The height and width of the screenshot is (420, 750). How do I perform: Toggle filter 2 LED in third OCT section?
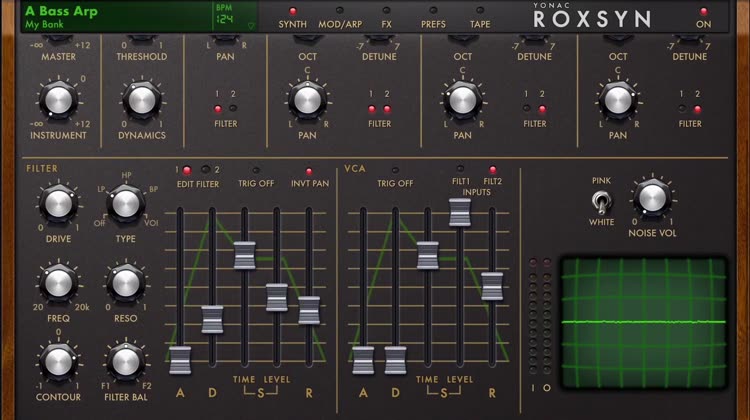pos(697,109)
